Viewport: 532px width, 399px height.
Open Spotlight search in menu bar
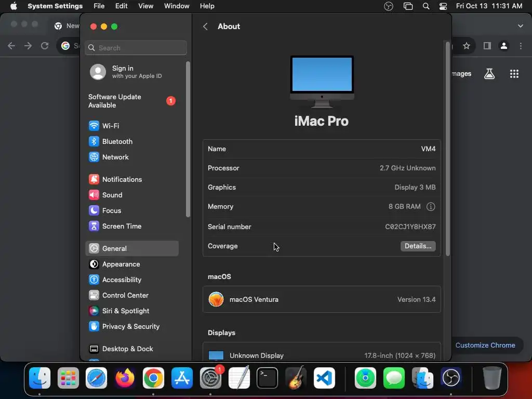[x=426, y=6]
